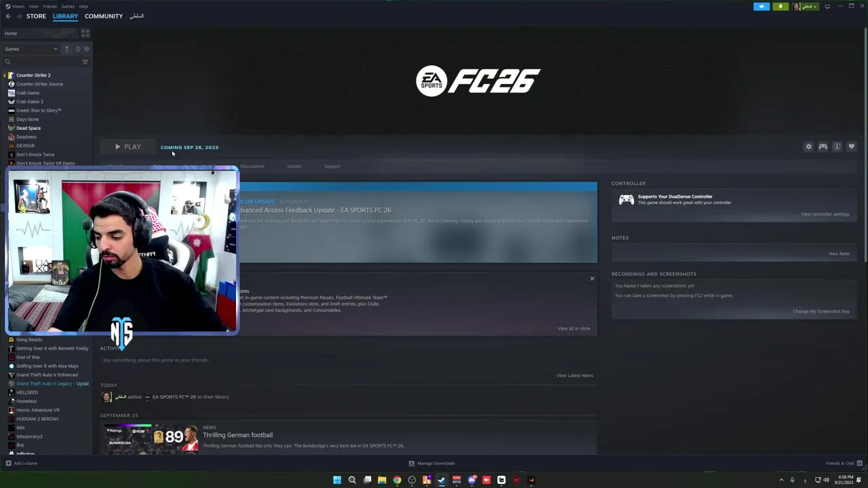The height and width of the screenshot is (488, 868).
Task: Select God of War in the library
Action: click(28, 357)
